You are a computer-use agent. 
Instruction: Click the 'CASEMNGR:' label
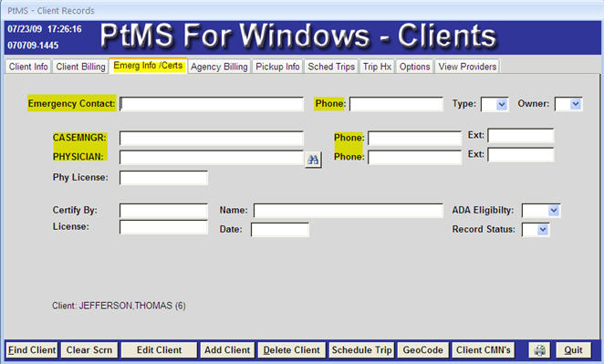79,138
